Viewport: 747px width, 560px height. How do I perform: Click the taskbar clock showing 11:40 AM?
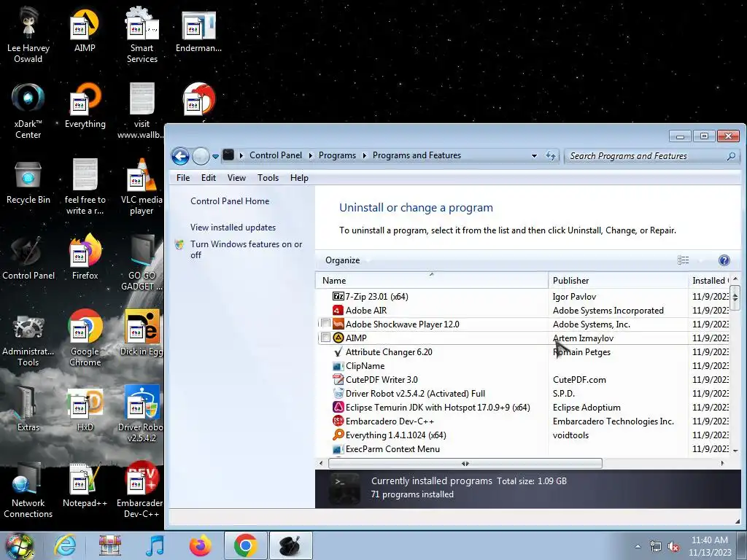[x=709, y=546]
